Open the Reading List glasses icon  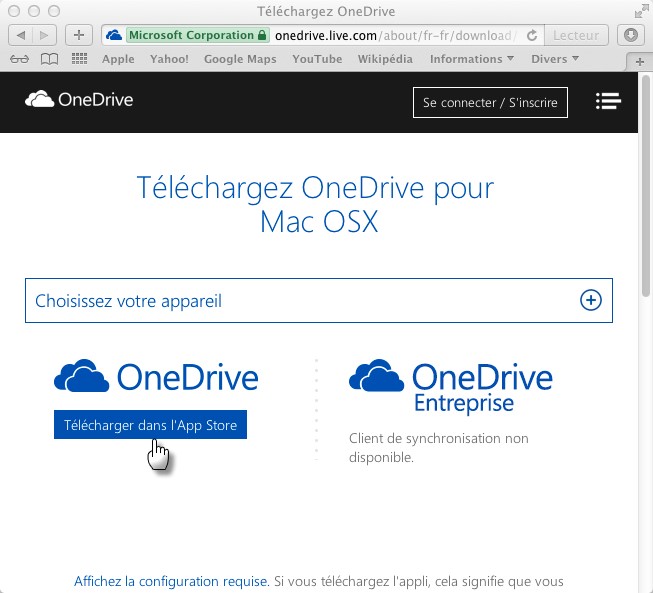pyautogui.click(x=19, y=59)
